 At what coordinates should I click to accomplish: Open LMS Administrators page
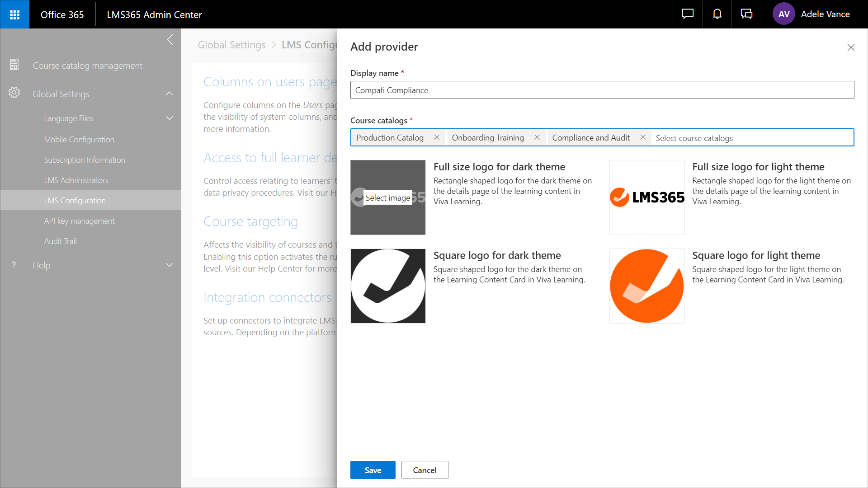76,180
